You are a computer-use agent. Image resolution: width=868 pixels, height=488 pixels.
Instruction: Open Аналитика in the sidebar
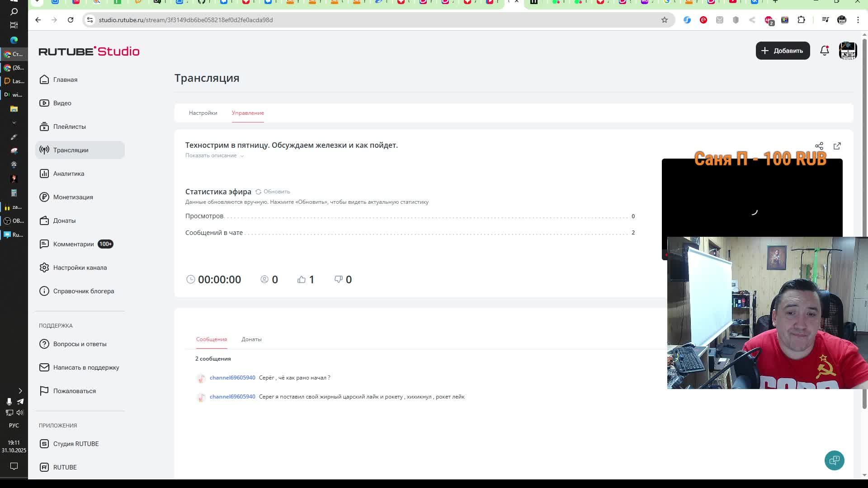(x=68, y=174)
